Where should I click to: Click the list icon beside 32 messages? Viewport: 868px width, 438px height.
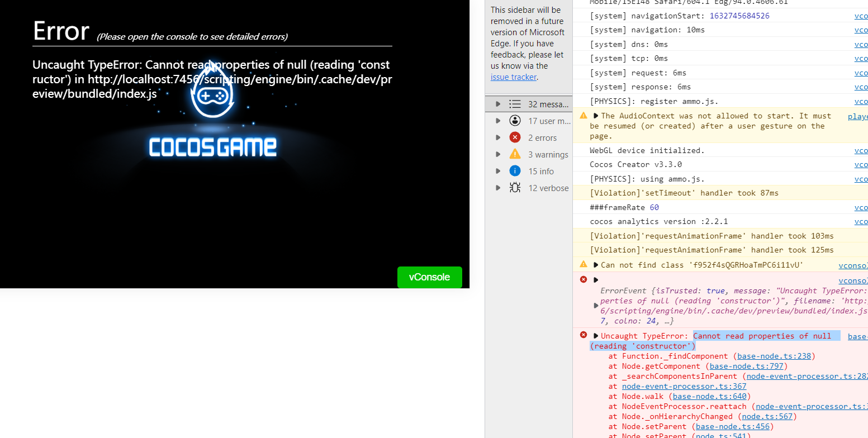point(515,104)
